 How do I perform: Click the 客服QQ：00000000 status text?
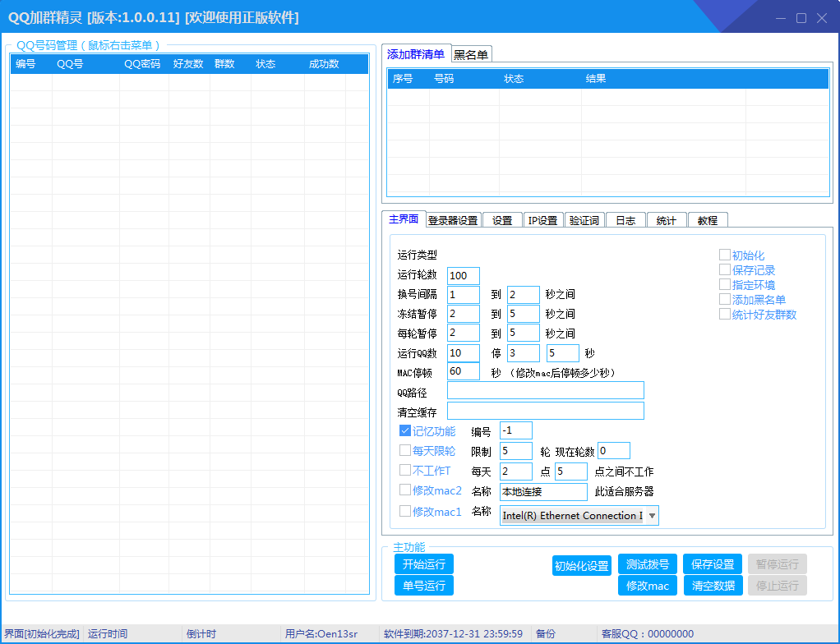tap(648, 634)
